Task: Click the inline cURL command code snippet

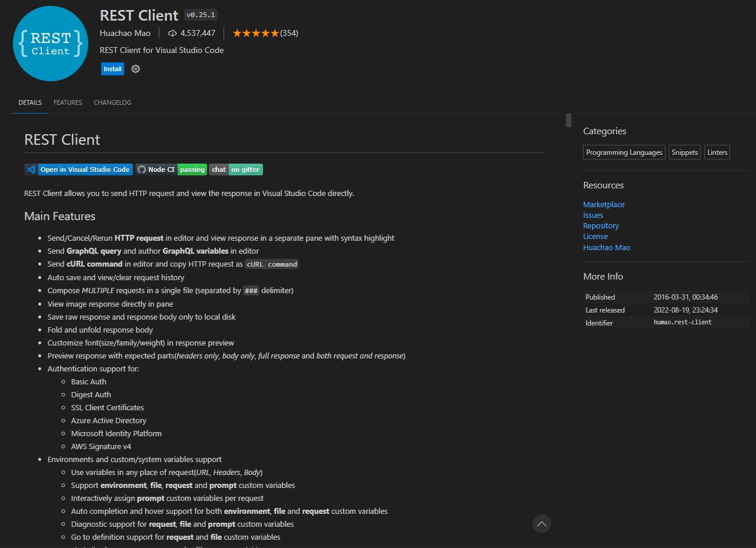Action: (x=272, y=264)
